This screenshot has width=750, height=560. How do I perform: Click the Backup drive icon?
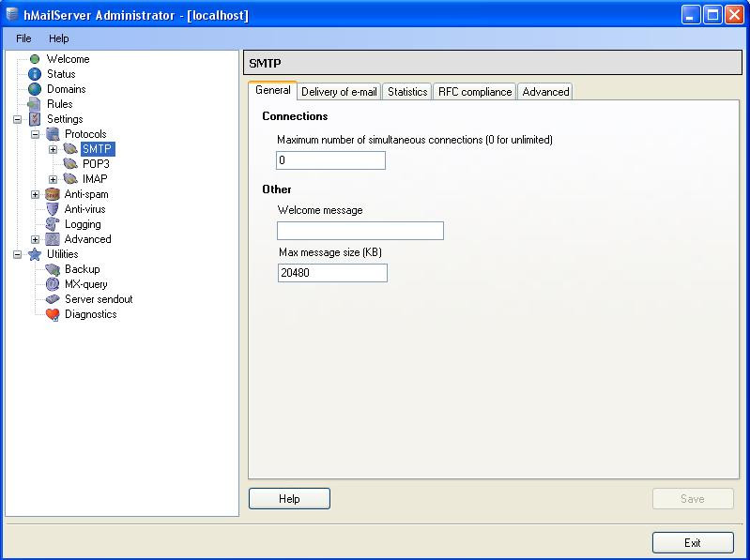pos(53,269)
